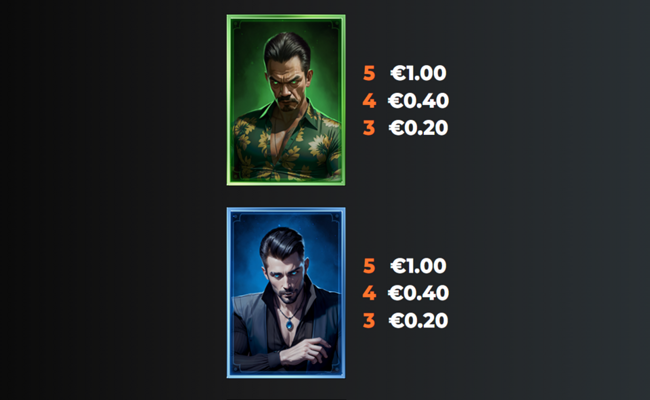This screenshot has height=400, width=650.
Task: Click €1.00 payout for the green symbol
Action: click(418, 73)
